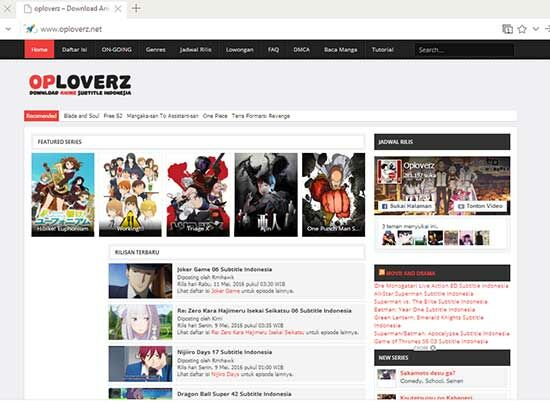The image size is (550, 403).
Task: Click the Oploverz logo
Action: point(80,85)
